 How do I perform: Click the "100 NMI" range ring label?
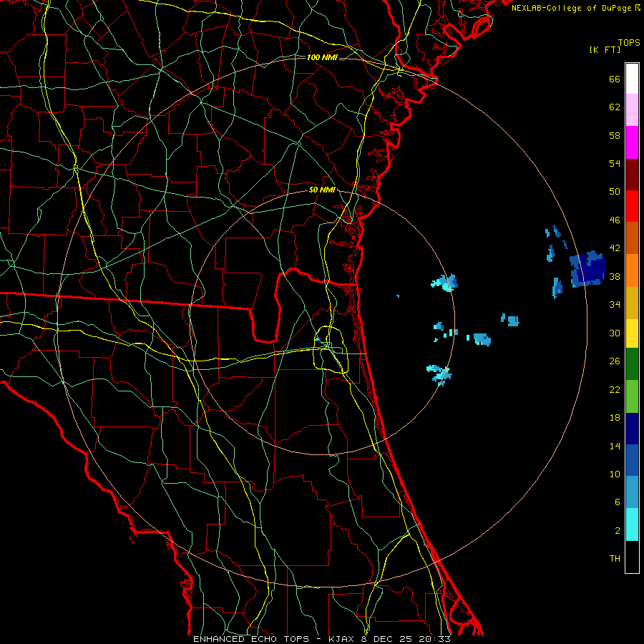[x=322, y=57]
